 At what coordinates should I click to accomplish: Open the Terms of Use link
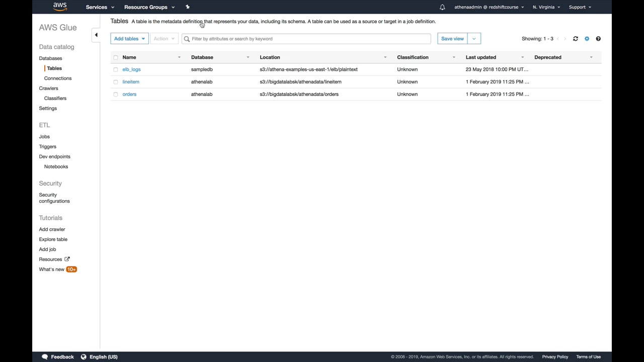click(x=589, y=357)
